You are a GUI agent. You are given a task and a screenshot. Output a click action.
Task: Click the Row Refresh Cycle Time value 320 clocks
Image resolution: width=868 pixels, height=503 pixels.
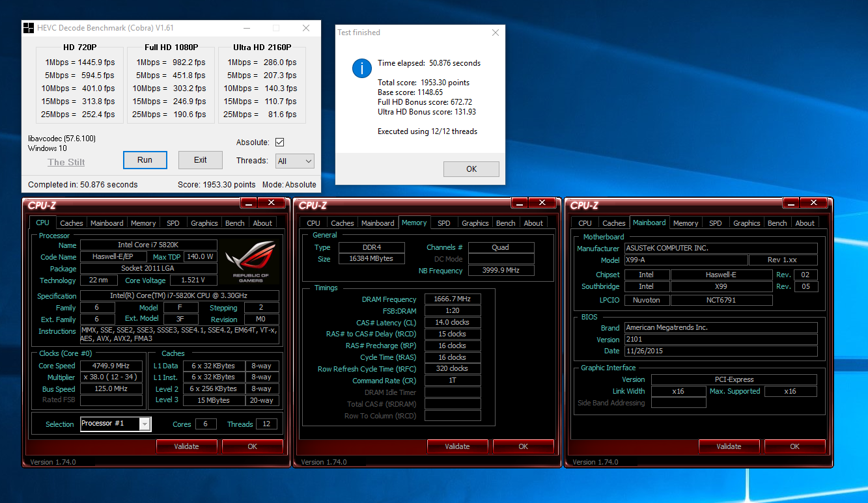tap(453, 369)
